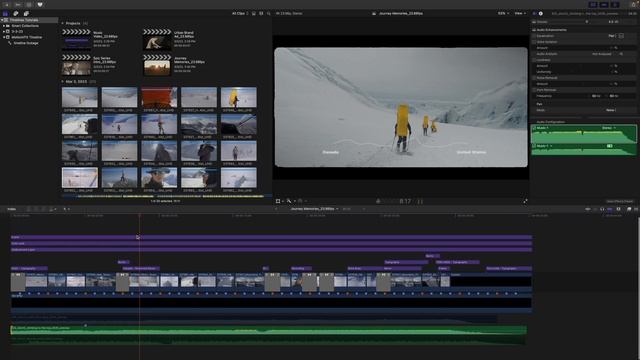This screenshot has height=360, width=640.
Task: Click the append clip edit icon
Action: pos(44,209)
